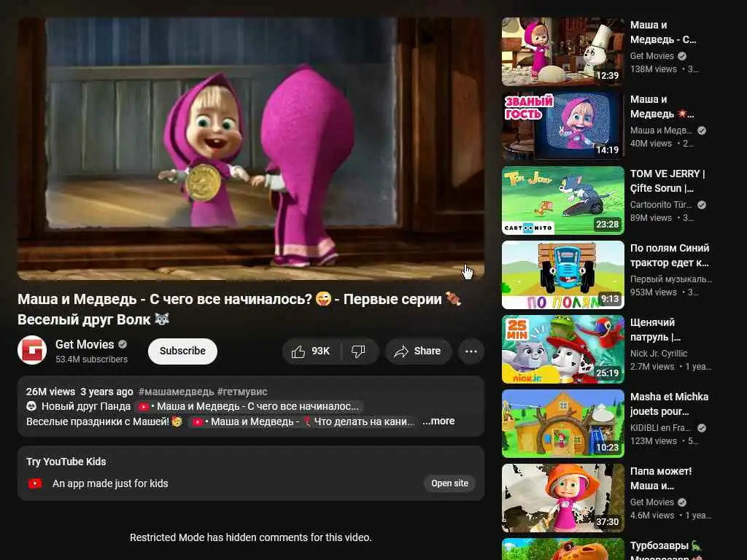Open the Турбозавры video thumbnail
Screen dimensions: 747x560
click(x=562, y=549)
